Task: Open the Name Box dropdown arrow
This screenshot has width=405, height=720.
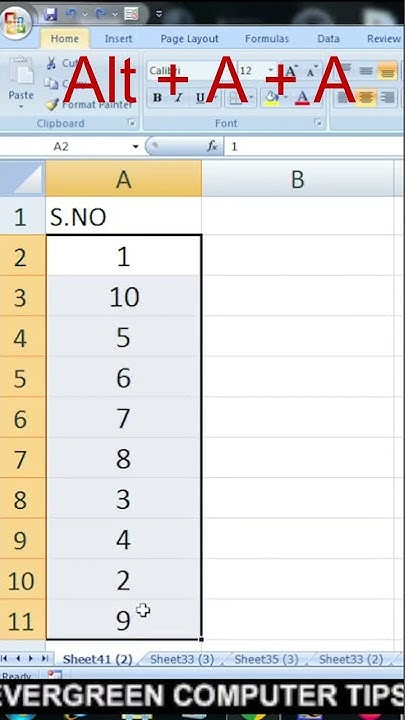Action: tap(135, 147)
